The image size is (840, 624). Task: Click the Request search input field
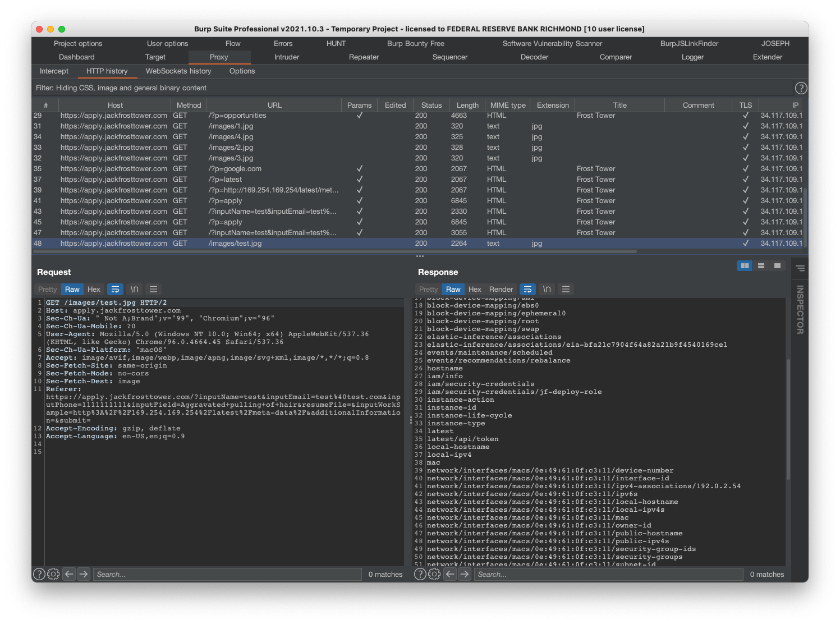coord(227,574)
